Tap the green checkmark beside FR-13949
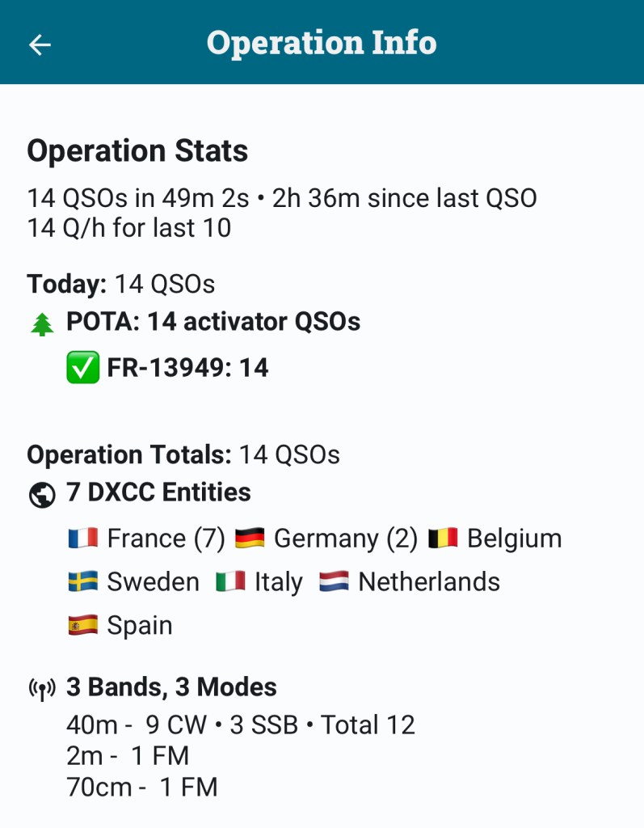Image resolution: width=644 pixels, height=828 pixels. (x=82, y=369)
